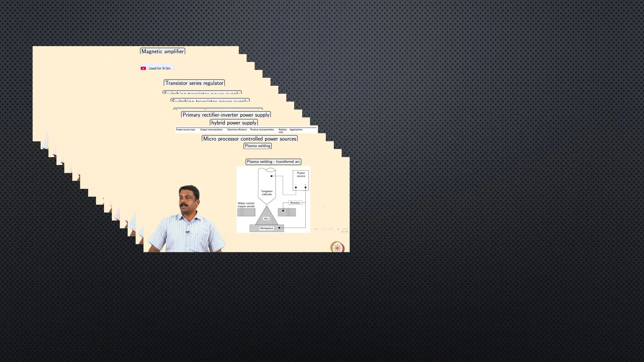Screen dimensions: 644x362
Task: Click the 'Power source type' column header
Action: click(185, 129)
